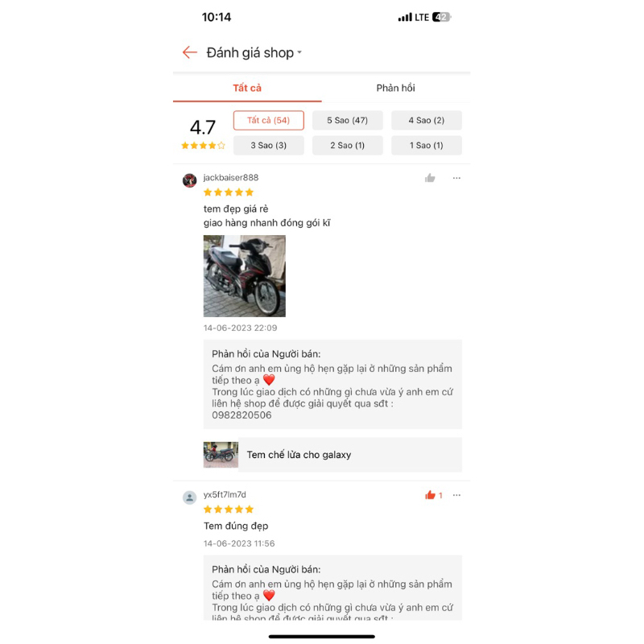Switch to the Tất cả tab
Screen dimensions: 644x644
tap(247, 88)
